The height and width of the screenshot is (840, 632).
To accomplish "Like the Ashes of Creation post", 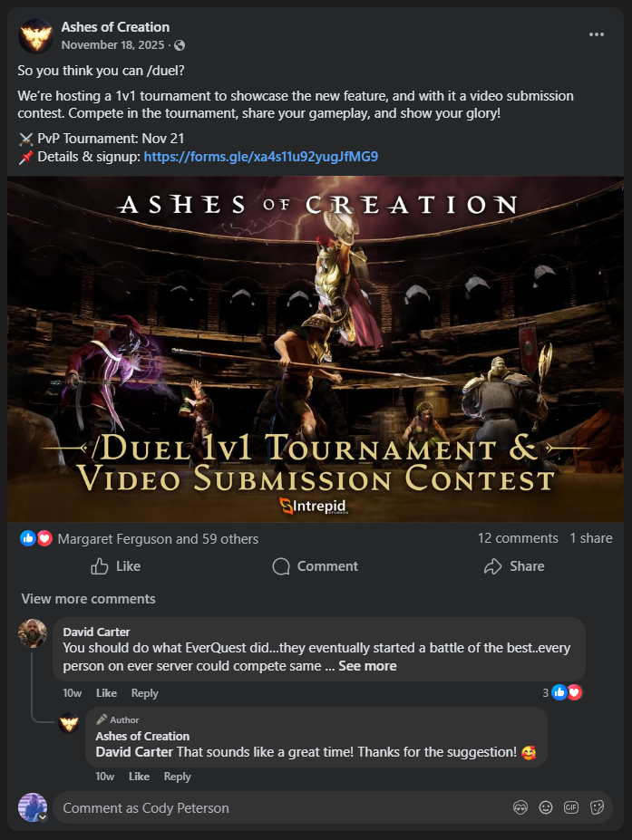I will tap(116, 566).
